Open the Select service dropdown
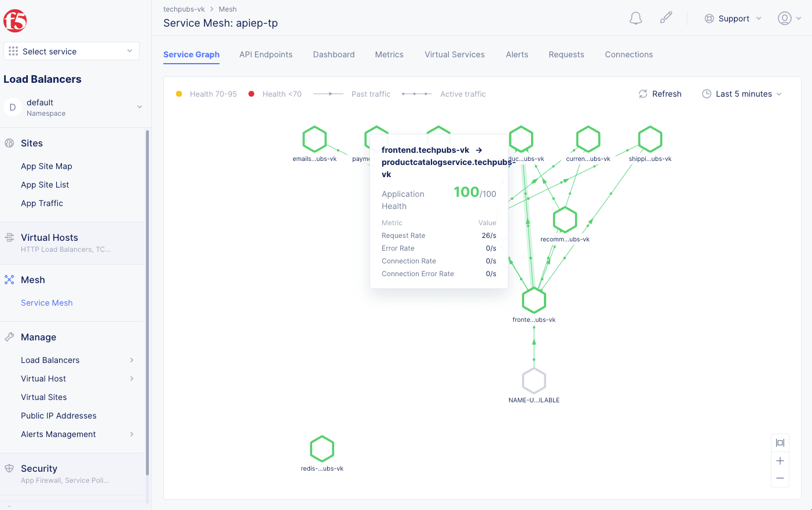Viewport: 812px width, 510px height. pos(71,51)
